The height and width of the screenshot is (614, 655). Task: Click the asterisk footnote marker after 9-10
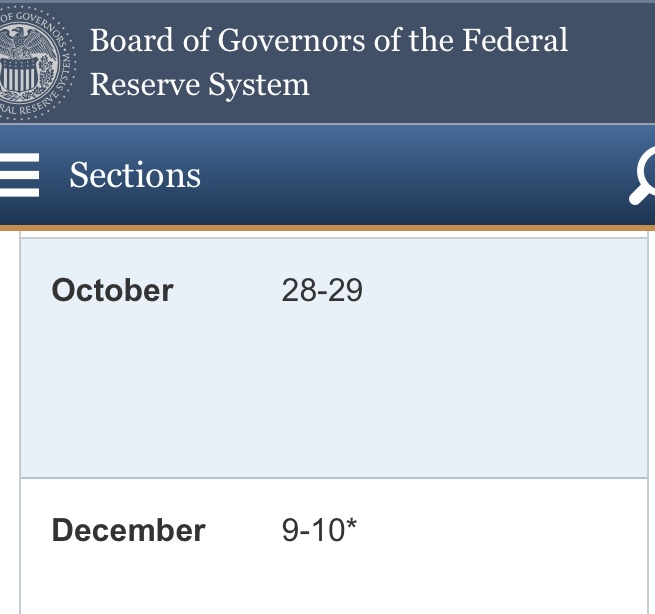coord(351,528)
